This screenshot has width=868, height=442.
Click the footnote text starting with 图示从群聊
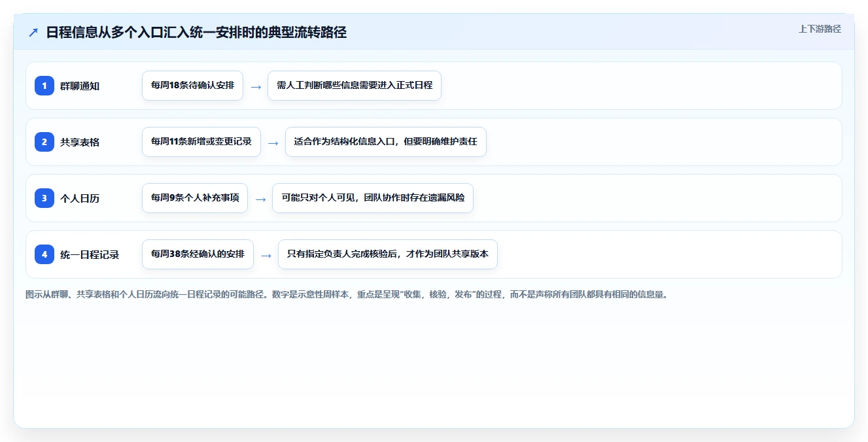click(x=347, y=295)
